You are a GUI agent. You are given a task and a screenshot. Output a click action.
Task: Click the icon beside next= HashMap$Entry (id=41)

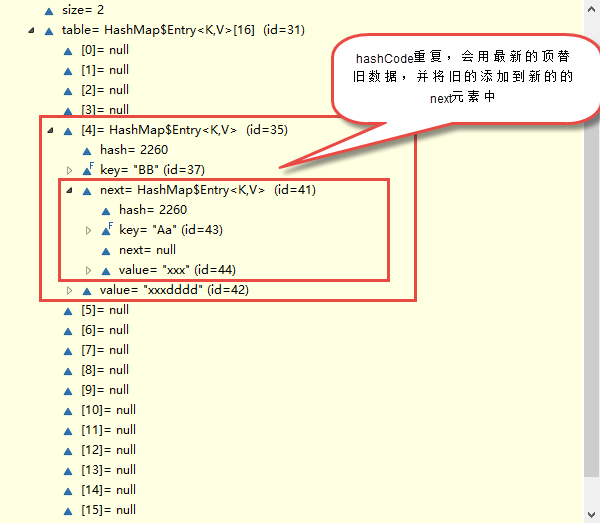tap(87, 191)
